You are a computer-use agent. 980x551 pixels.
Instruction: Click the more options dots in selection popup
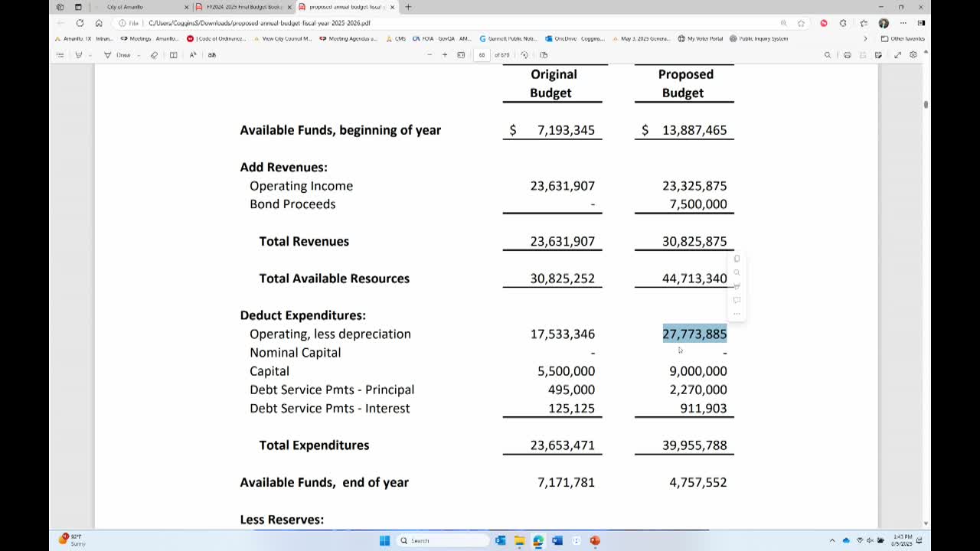click(x=737, y=314)
